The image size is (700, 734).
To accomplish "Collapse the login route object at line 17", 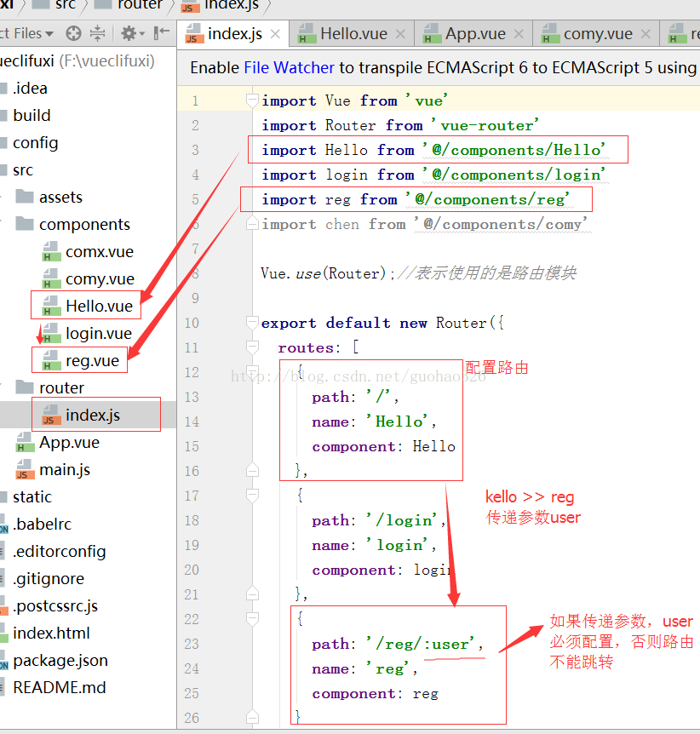I will tap(252, 496).
